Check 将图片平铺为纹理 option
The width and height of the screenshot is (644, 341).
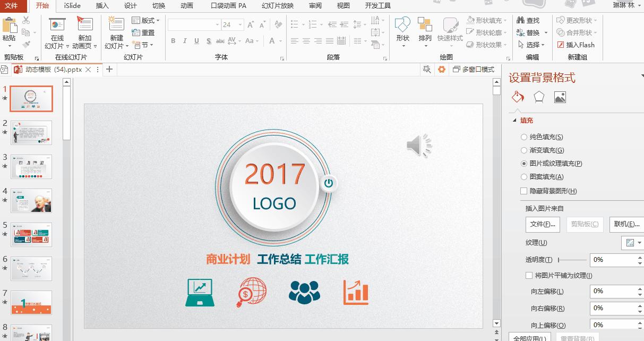coord(528,275)
